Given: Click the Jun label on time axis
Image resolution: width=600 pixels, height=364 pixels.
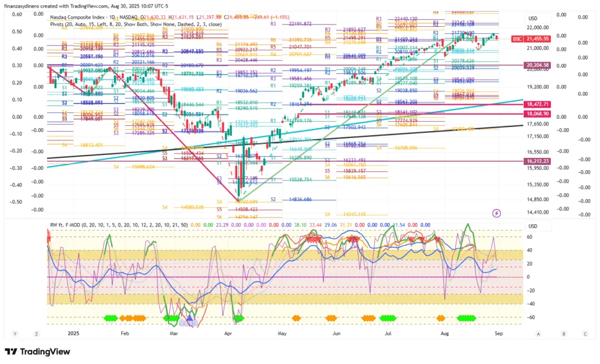Looking at the screenshot, I should click(336, 334).
